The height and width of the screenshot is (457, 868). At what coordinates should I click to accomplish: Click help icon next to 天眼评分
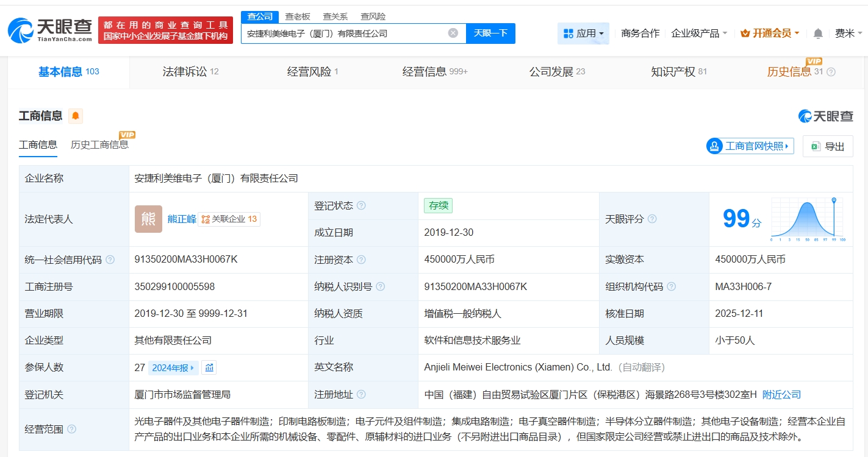[x=652, y=219]
